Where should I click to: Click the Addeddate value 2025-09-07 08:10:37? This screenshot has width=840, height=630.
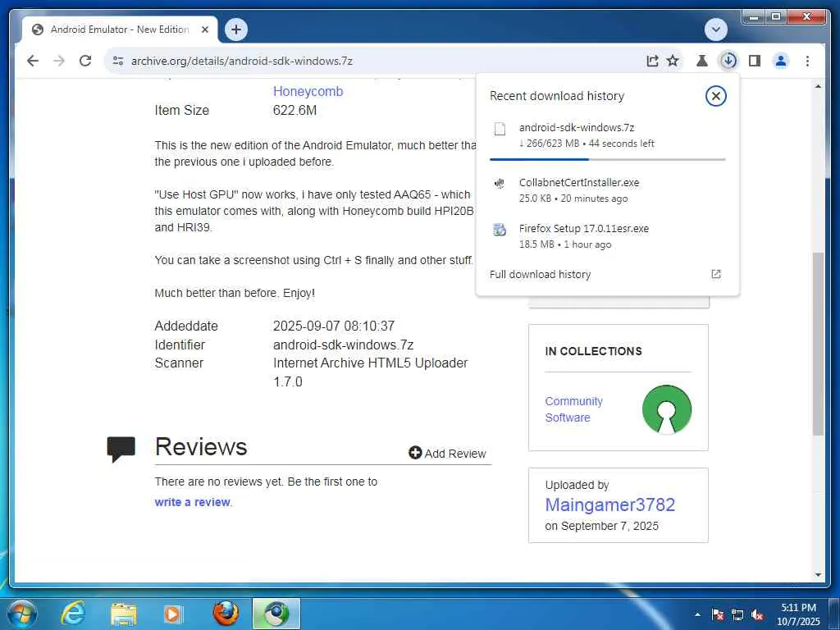click(x=334, y=326)
